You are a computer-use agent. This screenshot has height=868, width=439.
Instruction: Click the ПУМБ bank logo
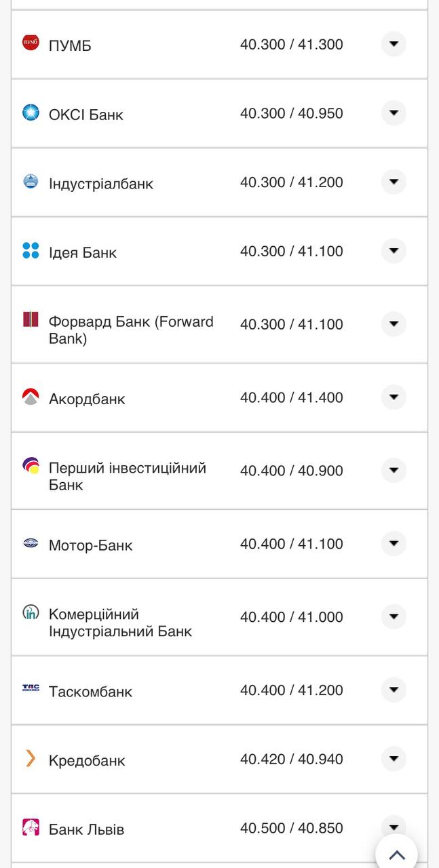(30, 41)
